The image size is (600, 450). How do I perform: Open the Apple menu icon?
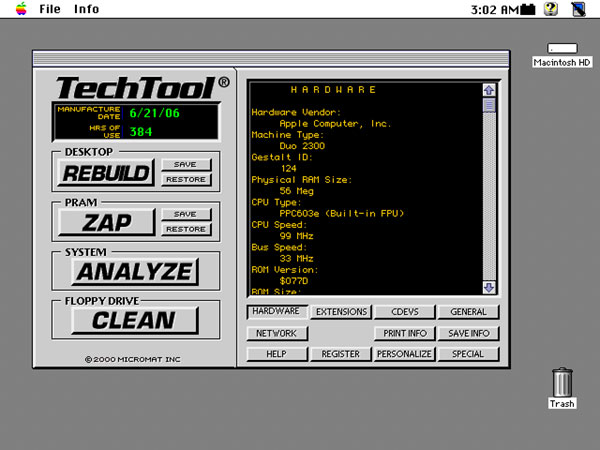15,9
